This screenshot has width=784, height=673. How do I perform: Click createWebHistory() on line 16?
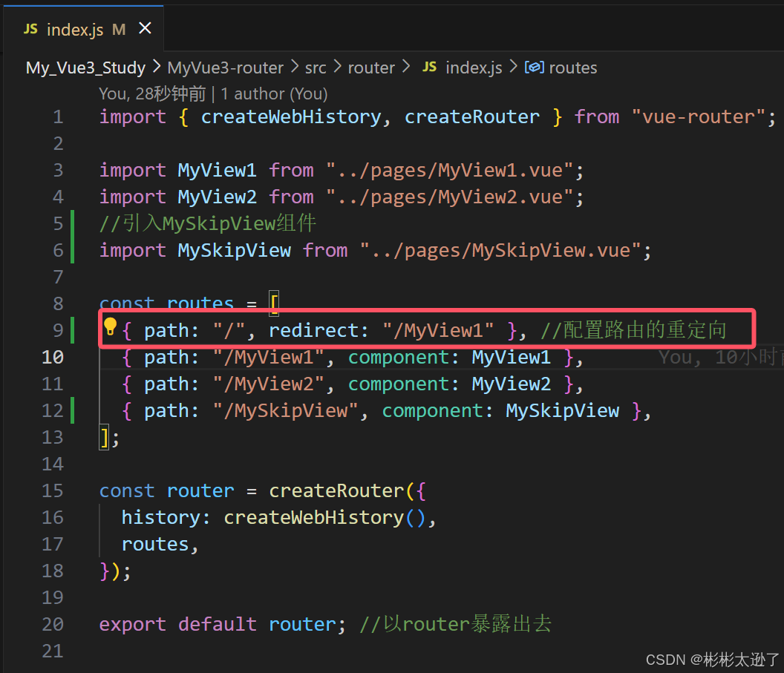point(324,518)
